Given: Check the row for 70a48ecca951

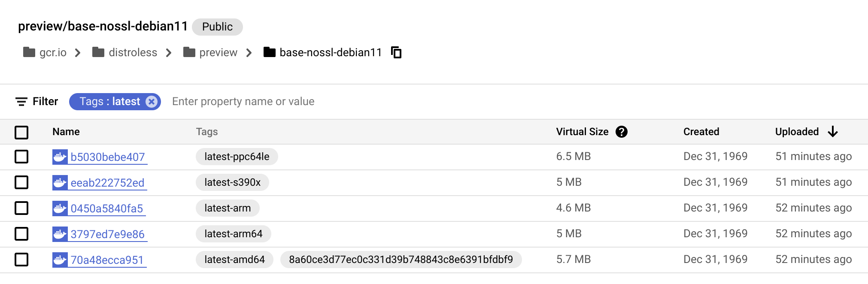Looking at the screenshot, I should point(21,260).
